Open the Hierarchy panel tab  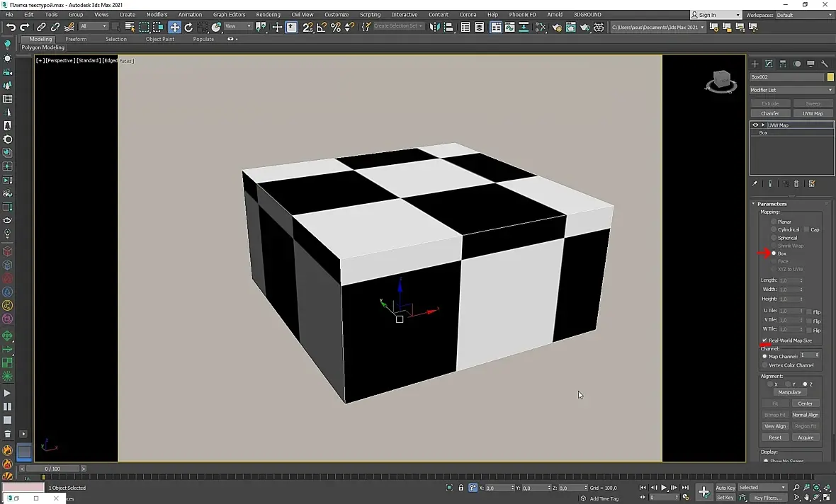pos(783,64)
